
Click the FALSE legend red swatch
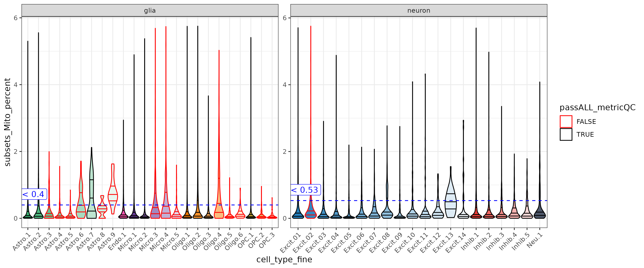tap(566, 122)
